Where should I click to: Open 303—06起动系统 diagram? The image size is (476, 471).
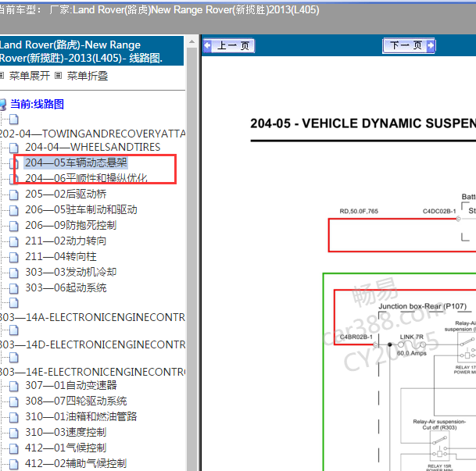(x=66, y=287)
